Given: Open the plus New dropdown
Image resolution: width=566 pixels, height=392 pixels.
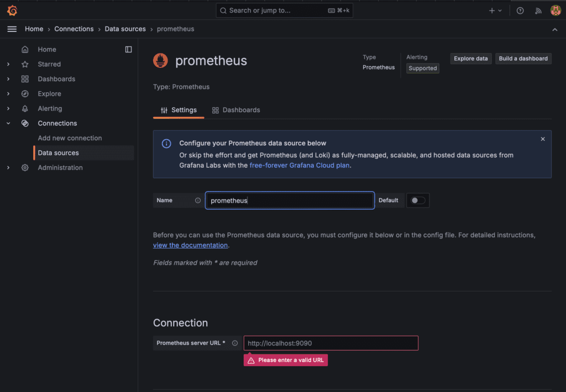Looking at the screenshot, I should coord(495,10).
